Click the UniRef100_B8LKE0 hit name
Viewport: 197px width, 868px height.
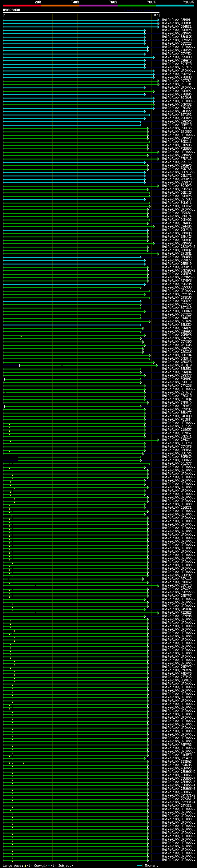click(x=177, y=325)
